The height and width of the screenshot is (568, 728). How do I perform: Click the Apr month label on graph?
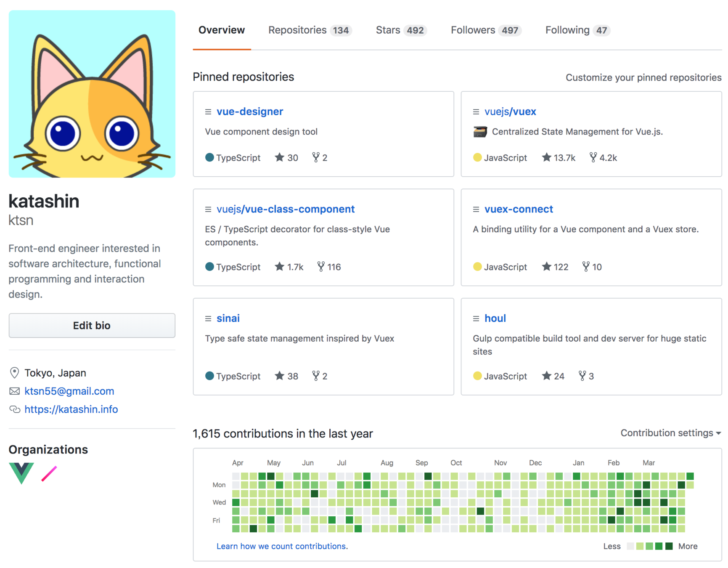point(238,463)
